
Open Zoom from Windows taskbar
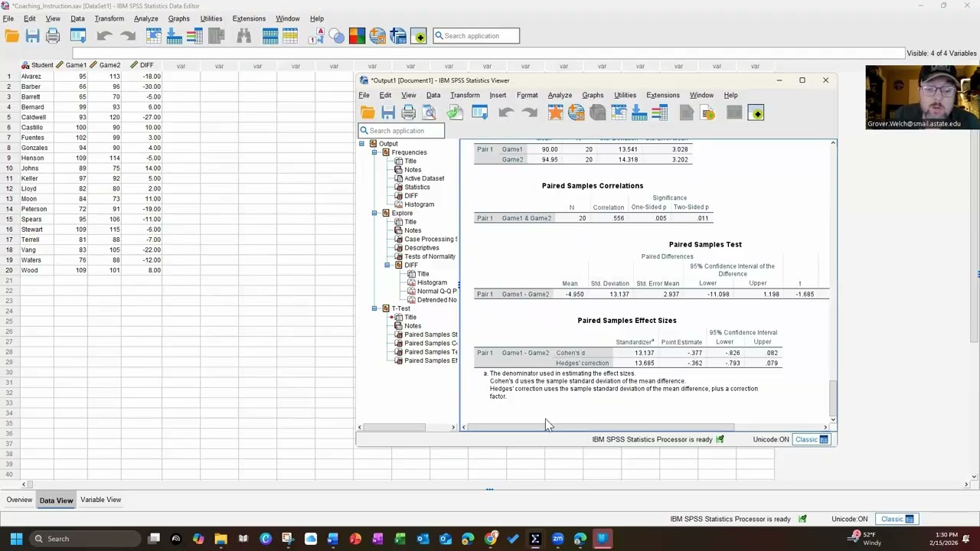pyautogui.click(x=557, y=539)
